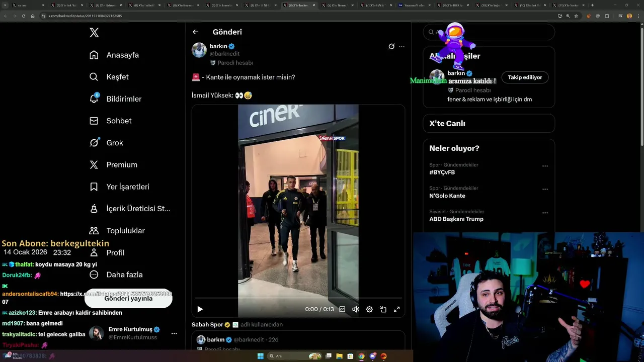Open @barknedit handle link on post
The height and width of the screenshot is (362, 644).
(224, 54)
